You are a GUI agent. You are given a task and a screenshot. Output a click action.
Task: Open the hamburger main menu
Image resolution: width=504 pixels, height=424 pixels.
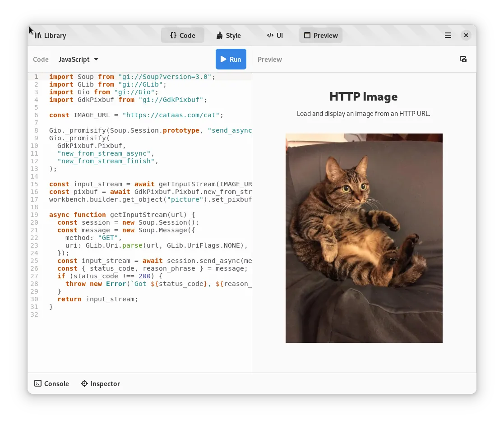pos(448,36)
